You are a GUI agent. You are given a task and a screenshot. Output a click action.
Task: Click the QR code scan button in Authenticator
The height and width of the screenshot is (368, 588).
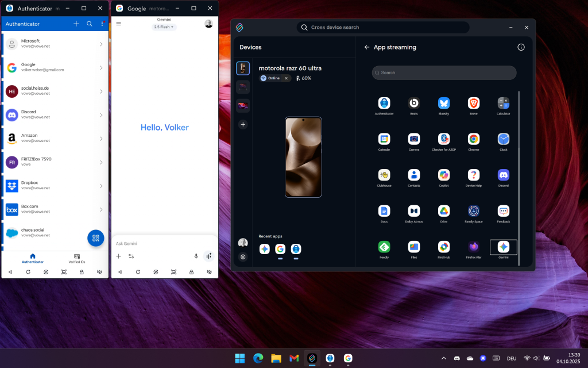click(x=95, y=238)
